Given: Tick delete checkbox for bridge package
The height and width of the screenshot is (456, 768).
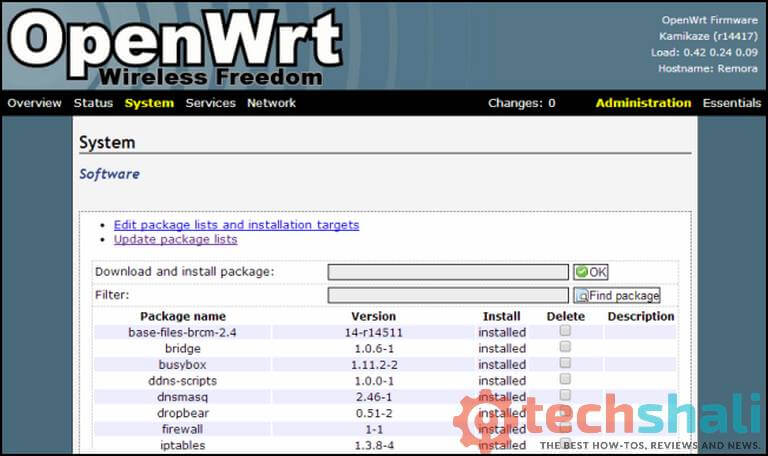Looking at the screenshot, I should coord(565,347).
